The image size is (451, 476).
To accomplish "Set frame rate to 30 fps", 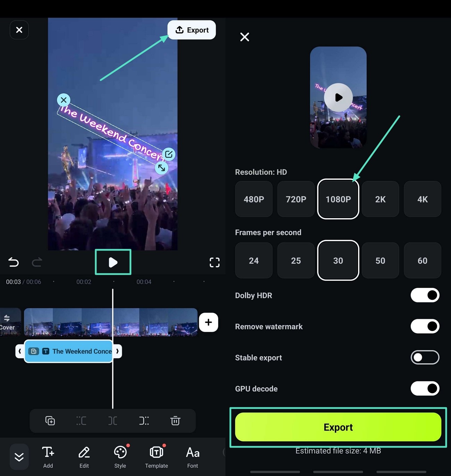I will coord(338,261).
